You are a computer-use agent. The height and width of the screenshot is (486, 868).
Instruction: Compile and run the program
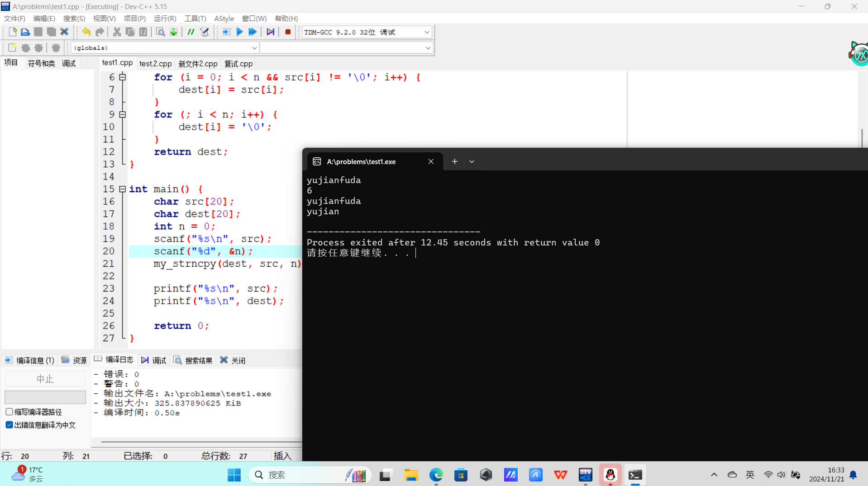click(x=253, y=32)
